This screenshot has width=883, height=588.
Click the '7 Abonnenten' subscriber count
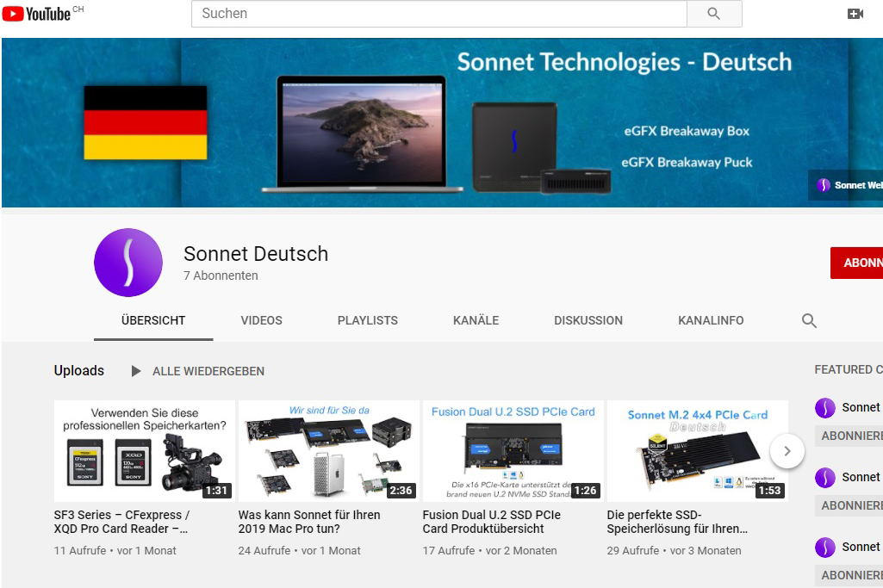tap(221, 275)
